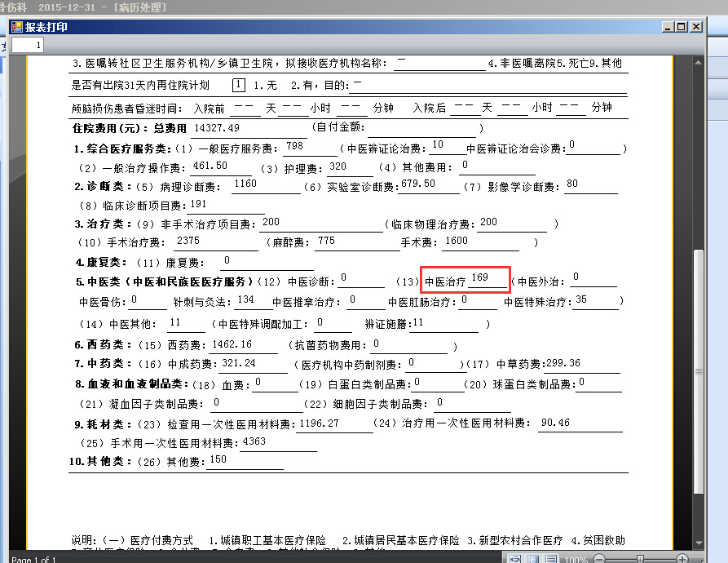The width and height of the screenshot is (728, 563).
Task: Click the 西药费 value 1462.16
Action: (232, 344)
